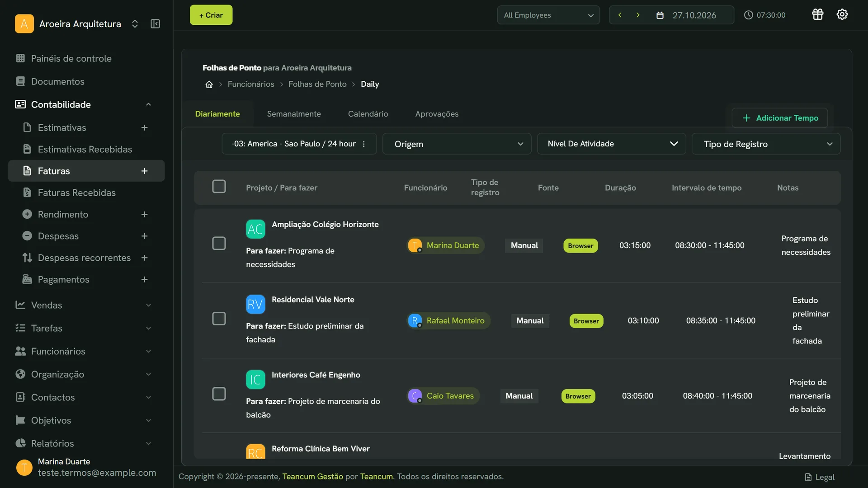Switch to the Semanalmente tab

point(294,114)
